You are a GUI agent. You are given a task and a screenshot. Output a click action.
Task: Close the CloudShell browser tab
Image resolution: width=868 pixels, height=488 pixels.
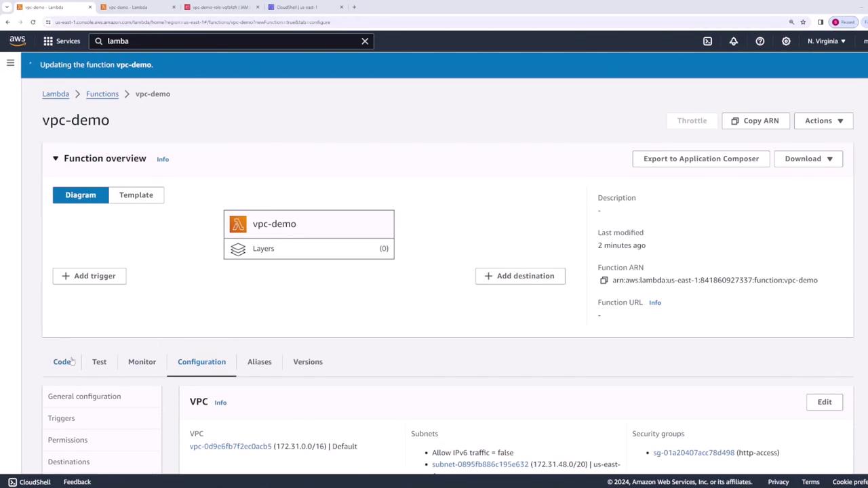pyautogui.click(x=342, y=7)
